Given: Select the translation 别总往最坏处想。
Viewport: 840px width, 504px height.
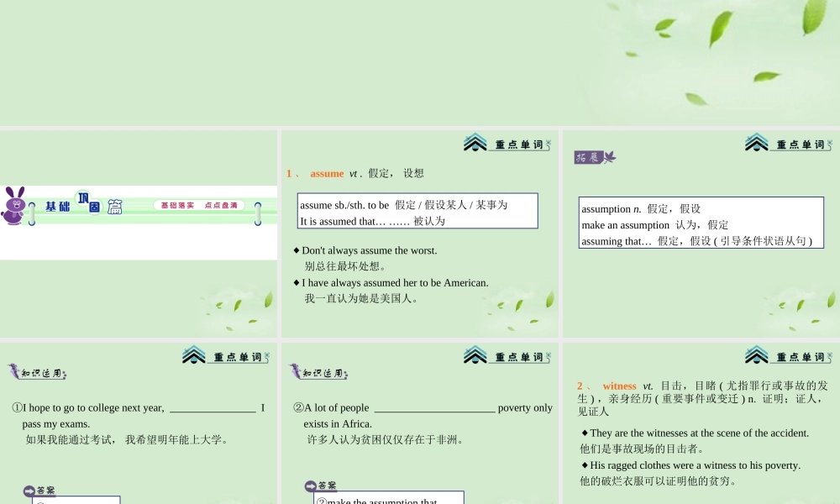Looking at the screenshot, I should pos(345,266).
